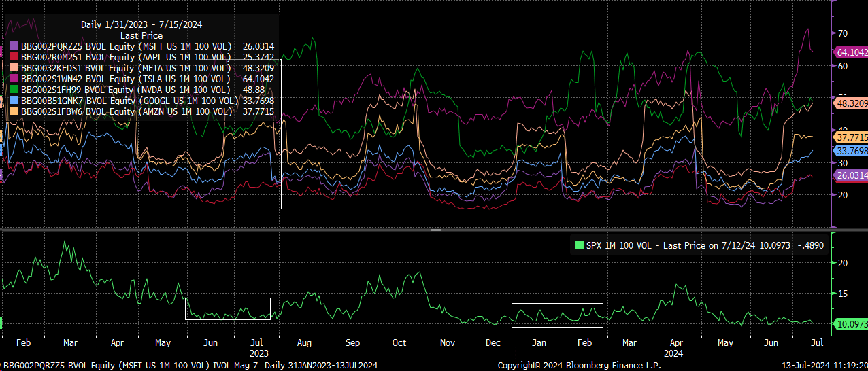Image resolution: width=868 pixels, height=371 pixels.
Task: Click the panel divider handle between charts
Action: pos(434,230)
